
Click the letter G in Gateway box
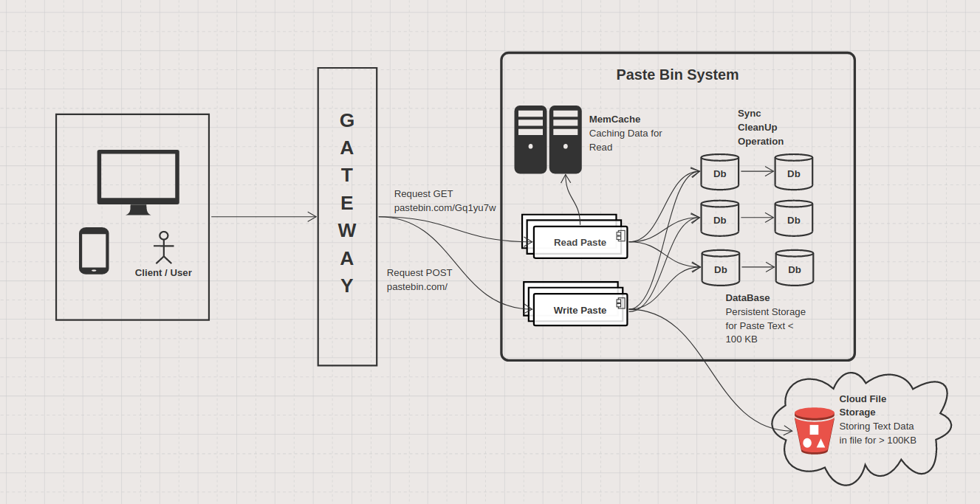click(x=347, y=120)
